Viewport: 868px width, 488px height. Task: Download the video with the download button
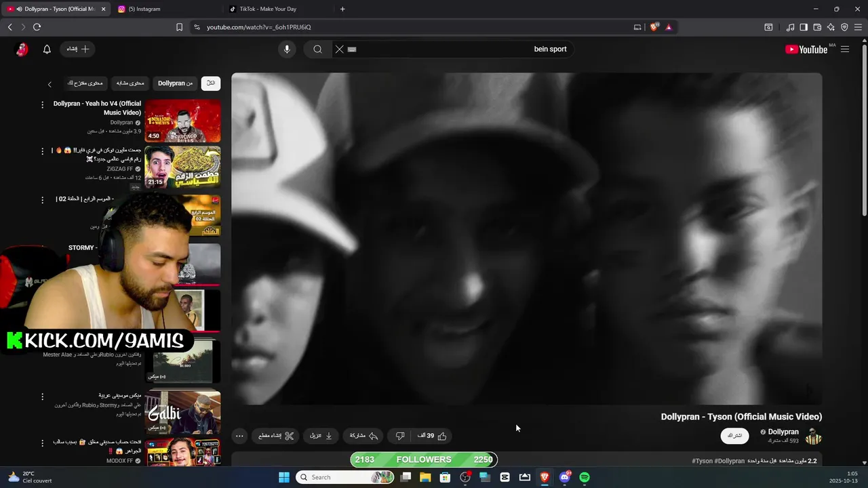[321, 436]
